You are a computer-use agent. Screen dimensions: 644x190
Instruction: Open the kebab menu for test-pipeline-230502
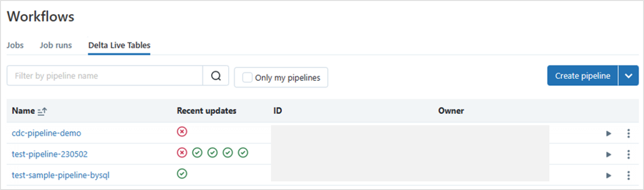(628, 154)
